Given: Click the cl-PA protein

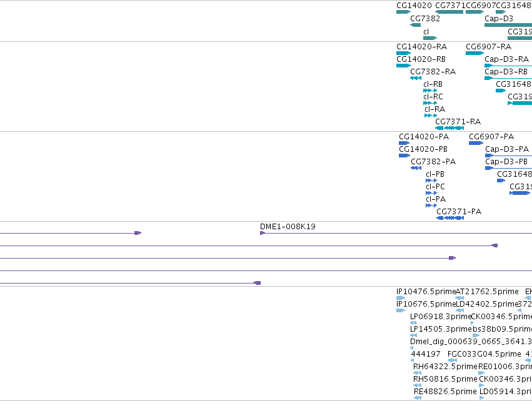Looking at the screenshot, I should (x=431, y=205).
